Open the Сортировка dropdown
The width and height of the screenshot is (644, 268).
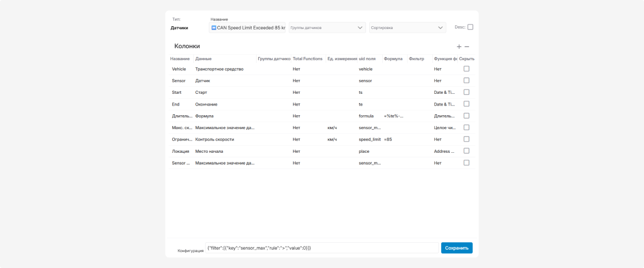pyautogui.click(x=407, y=27)
